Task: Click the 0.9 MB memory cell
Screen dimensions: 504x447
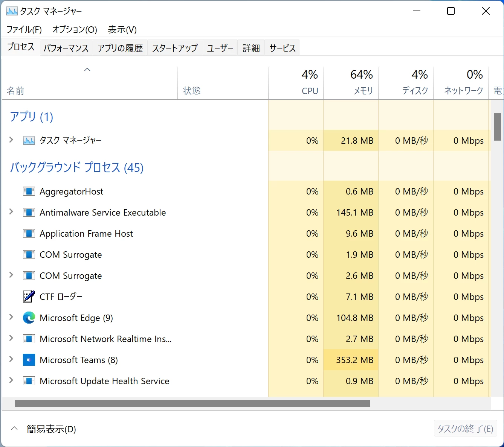Action: (351, 381)
